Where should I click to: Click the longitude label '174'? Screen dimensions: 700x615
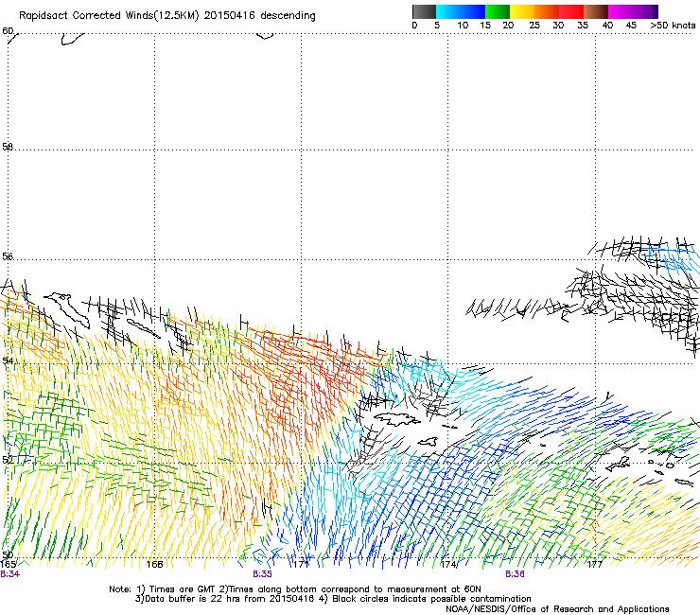coord(448,565)
